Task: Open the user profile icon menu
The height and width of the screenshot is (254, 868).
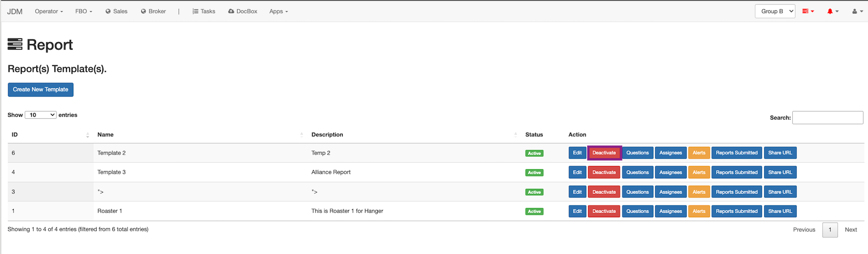Action: point(857,11)
